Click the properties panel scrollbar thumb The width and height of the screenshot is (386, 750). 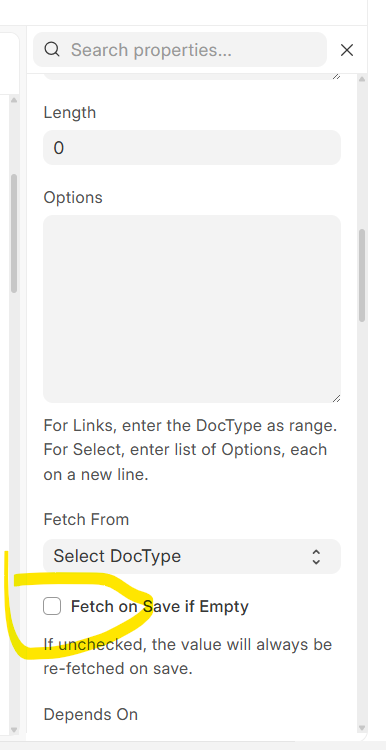(x=362, y=276)
